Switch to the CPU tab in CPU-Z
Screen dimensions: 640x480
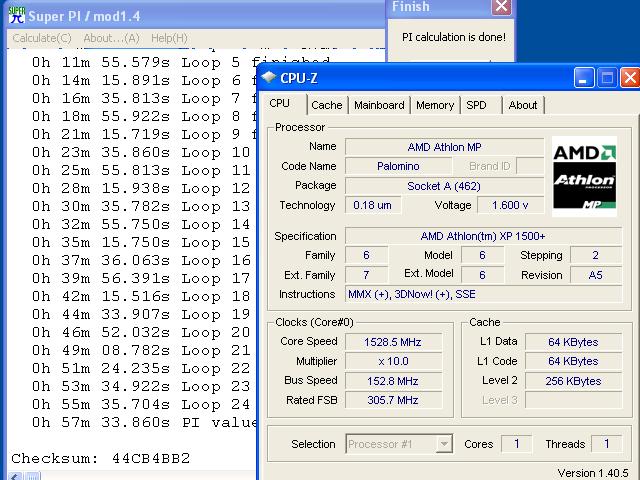tap(280, 104)
